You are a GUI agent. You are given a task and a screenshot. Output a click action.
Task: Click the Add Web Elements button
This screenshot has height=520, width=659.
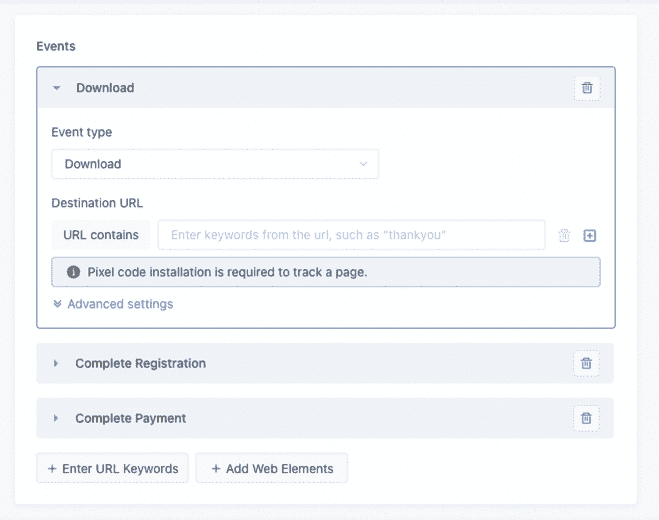272,468
